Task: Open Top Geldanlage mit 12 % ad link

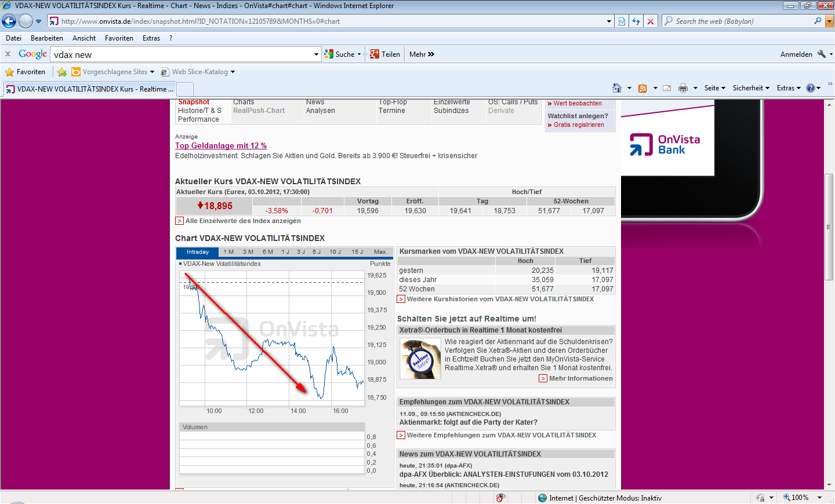Action: click(221, 146)
